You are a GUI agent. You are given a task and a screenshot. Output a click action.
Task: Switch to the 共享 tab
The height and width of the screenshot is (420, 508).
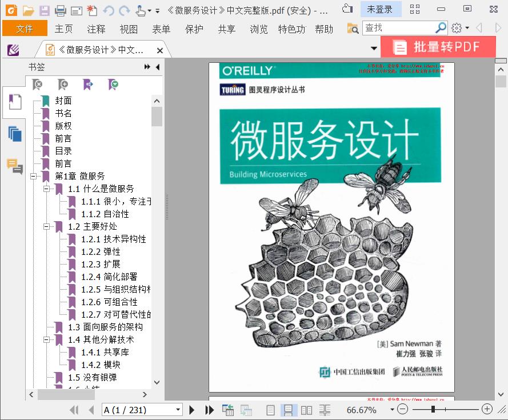tap(226, 29)
